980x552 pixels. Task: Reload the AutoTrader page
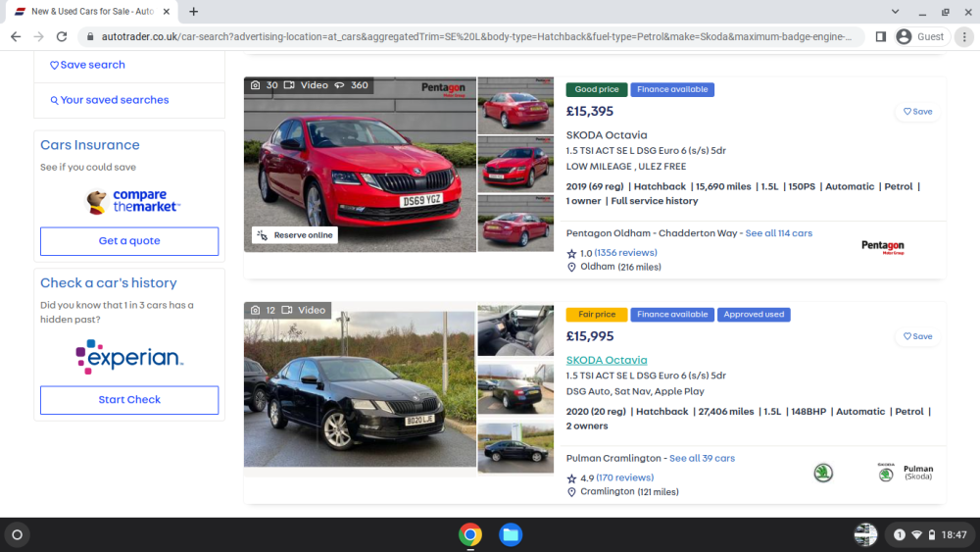[x=61, y=37]
